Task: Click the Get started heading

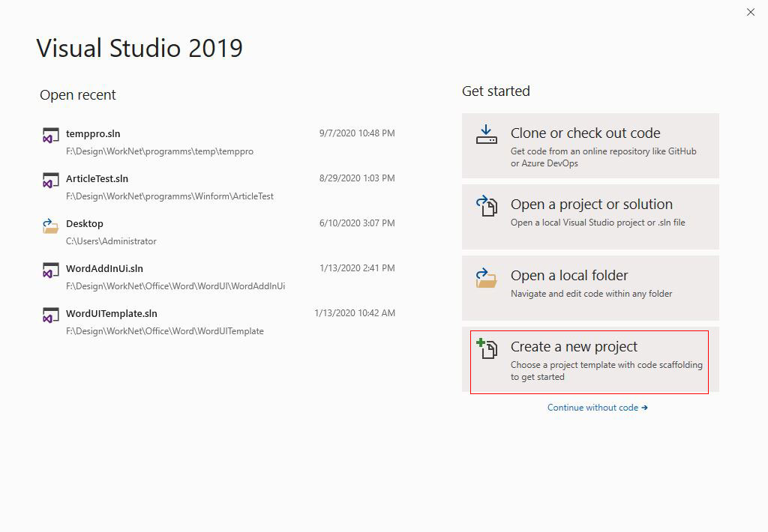Action: [496, 91]
